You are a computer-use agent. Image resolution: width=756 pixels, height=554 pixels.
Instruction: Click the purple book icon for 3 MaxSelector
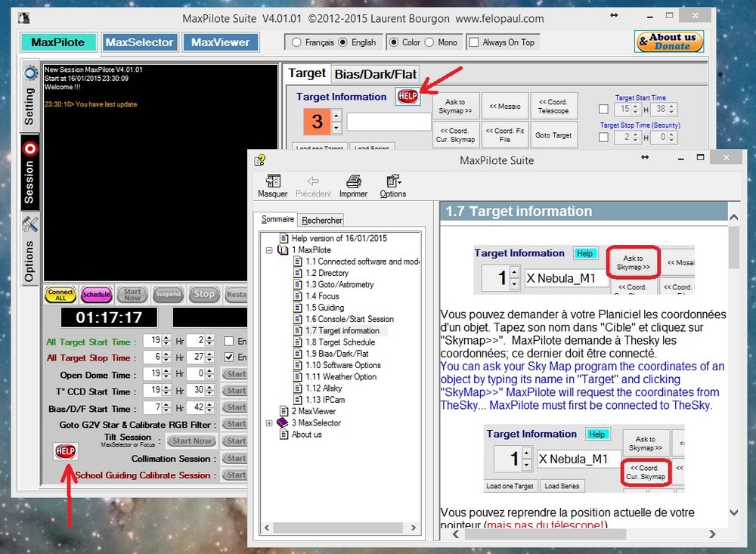point(283,422)
